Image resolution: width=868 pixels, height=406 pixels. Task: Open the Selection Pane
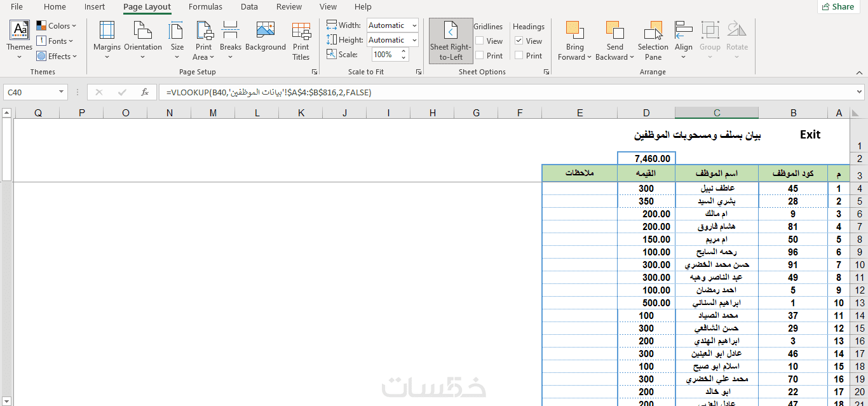point(653,41)
